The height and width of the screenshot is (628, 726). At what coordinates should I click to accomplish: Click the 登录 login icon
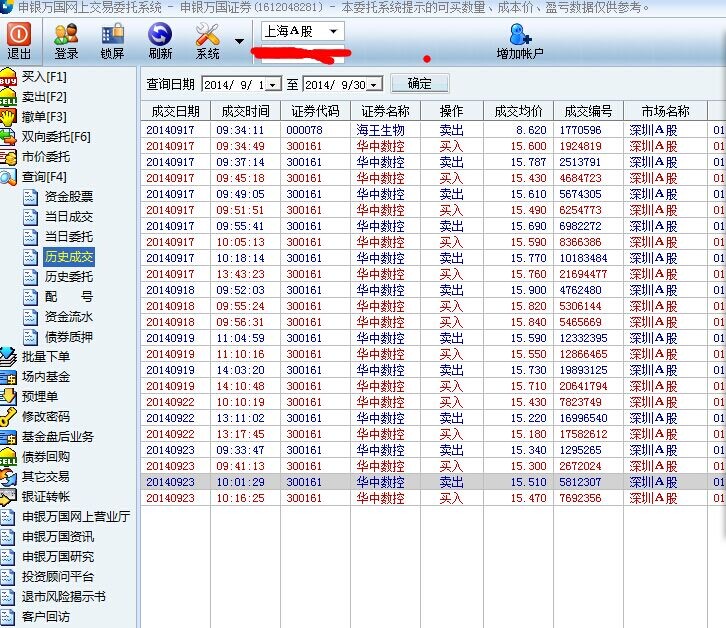coord(66,34)
